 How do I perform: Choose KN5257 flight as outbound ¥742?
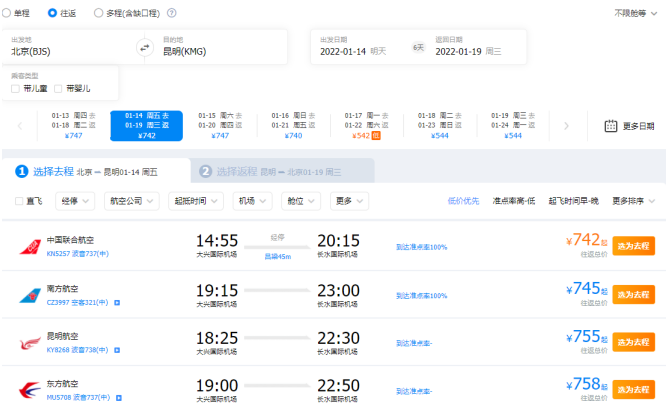[633, 246]
